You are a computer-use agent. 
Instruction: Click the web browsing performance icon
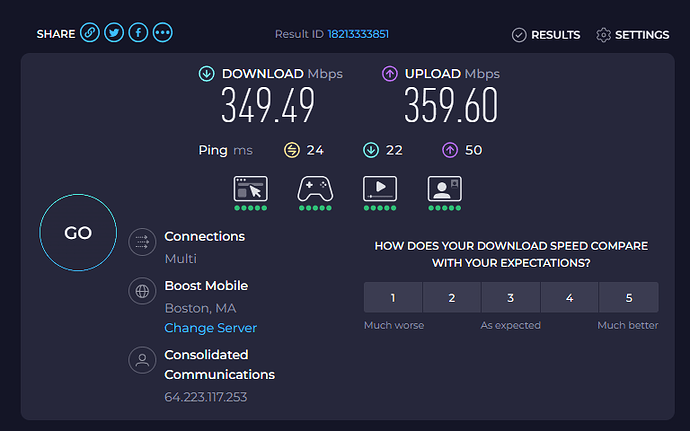[250, 189]
